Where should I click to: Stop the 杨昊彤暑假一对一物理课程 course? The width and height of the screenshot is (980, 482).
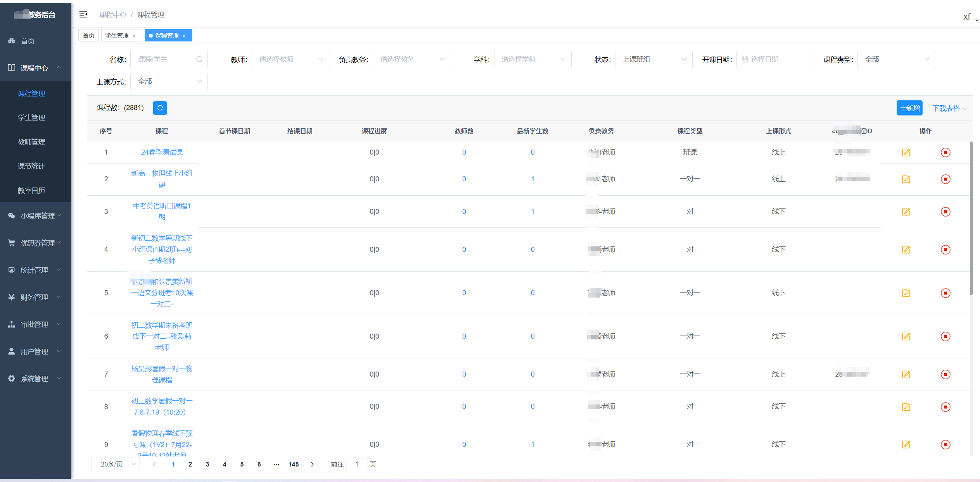945,374
